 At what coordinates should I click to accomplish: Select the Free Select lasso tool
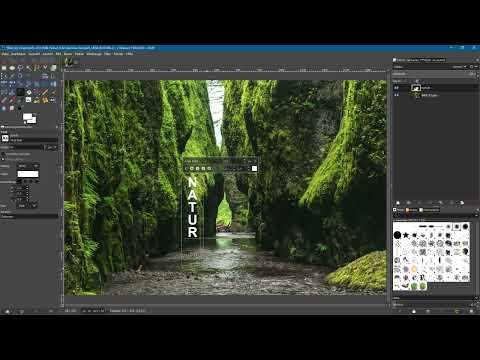(20, 68)
